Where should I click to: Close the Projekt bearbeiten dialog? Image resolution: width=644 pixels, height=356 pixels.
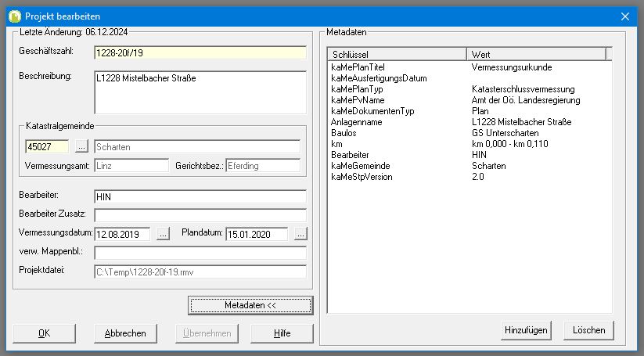pyautogui.click(x=625, y=16)
